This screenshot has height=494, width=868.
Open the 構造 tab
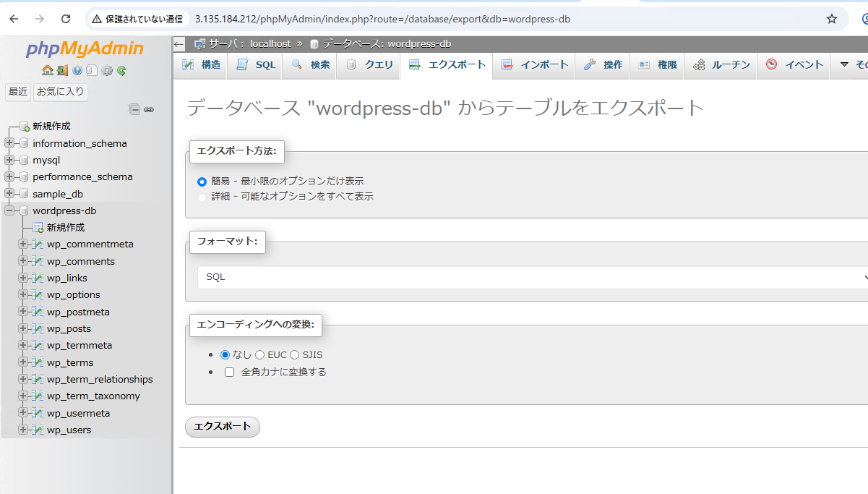[x=201, y=65]
